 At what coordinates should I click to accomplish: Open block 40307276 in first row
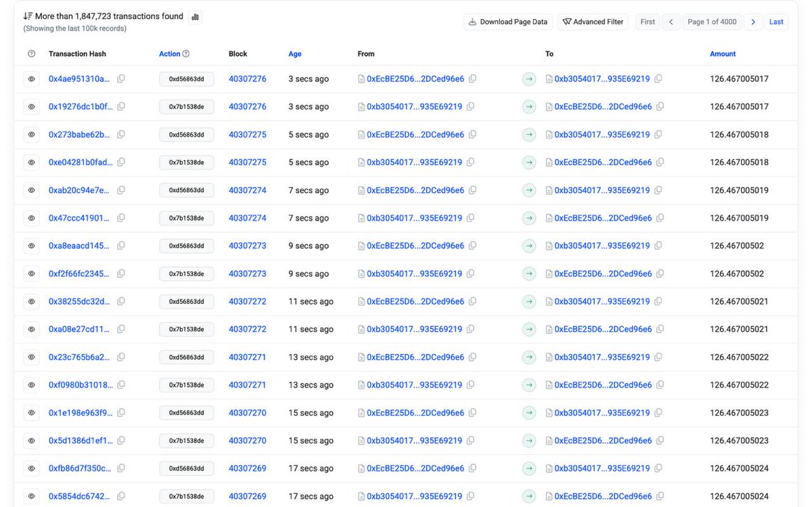248,79
